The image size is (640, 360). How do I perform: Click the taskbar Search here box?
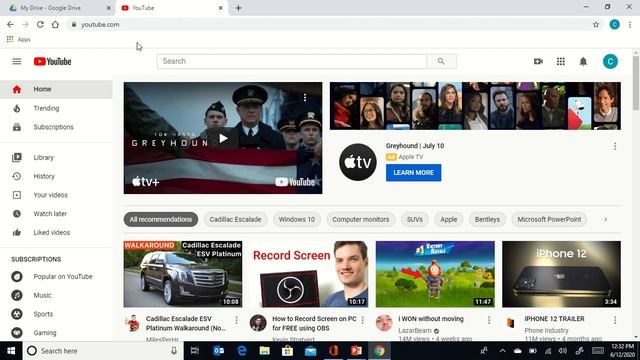click(x=103, y=351)
